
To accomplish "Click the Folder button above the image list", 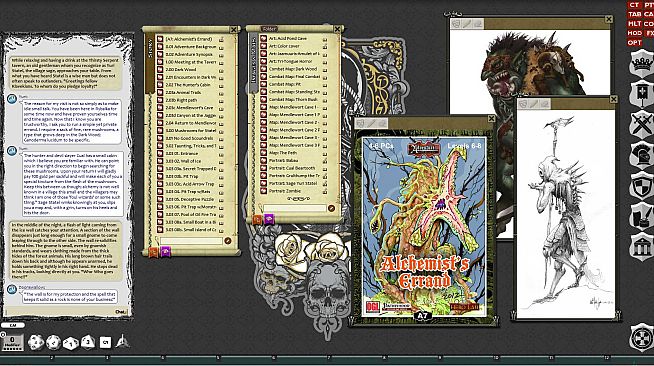I will coord(269,29).
